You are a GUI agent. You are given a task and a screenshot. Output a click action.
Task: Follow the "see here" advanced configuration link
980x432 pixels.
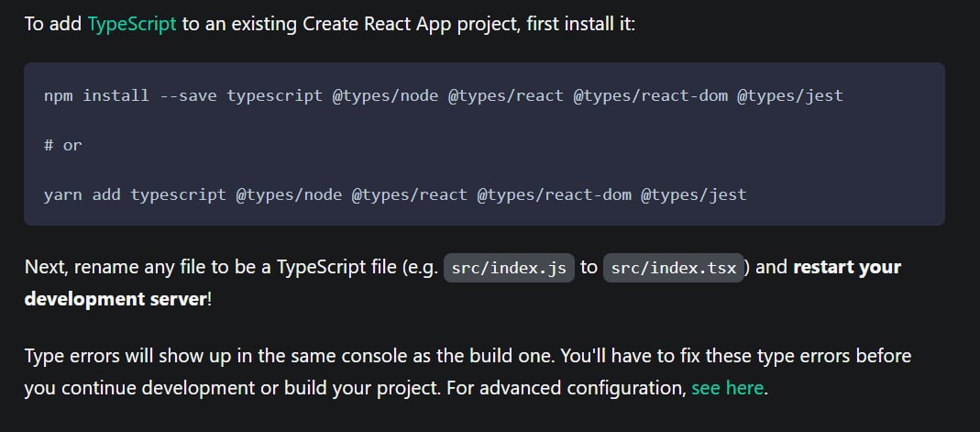point(727,388)
